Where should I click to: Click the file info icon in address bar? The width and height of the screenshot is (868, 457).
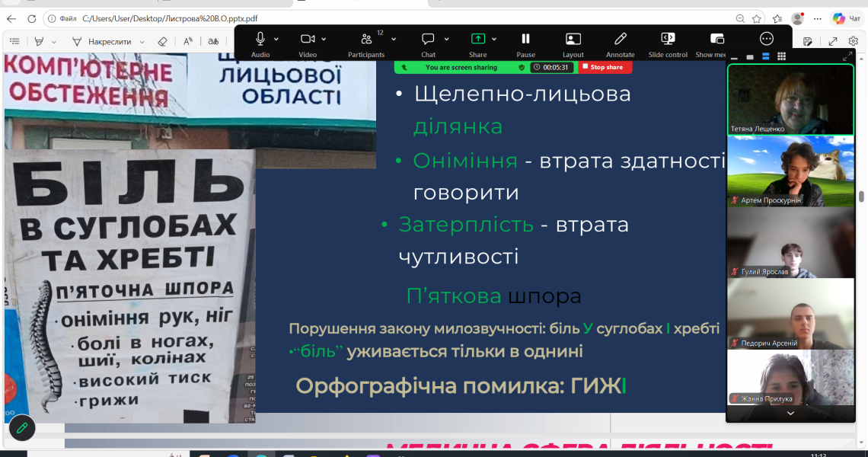(x=52, y=18)
